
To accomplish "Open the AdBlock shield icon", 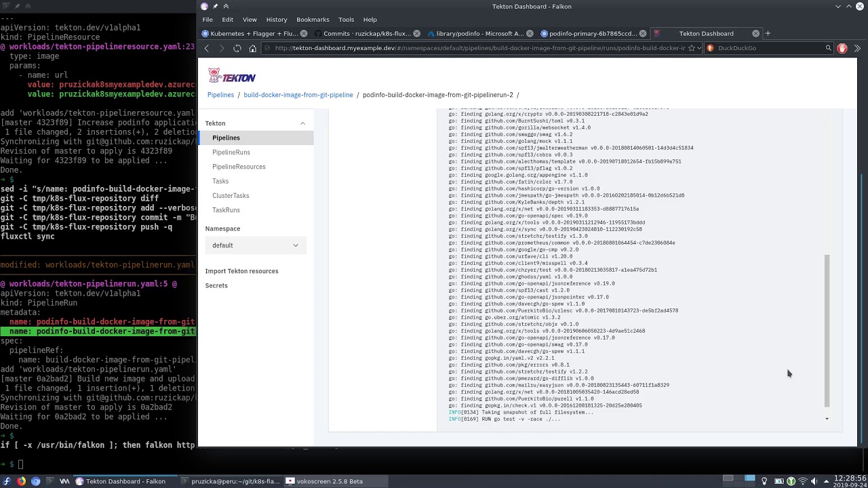I will click(x=842, y=48).
